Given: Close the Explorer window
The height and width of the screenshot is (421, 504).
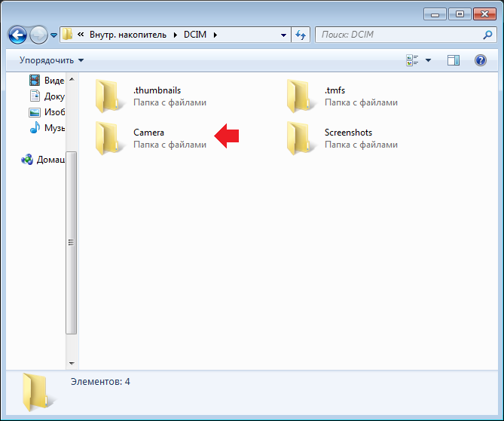Looking at the screenshot, I should tap(484, 14).
